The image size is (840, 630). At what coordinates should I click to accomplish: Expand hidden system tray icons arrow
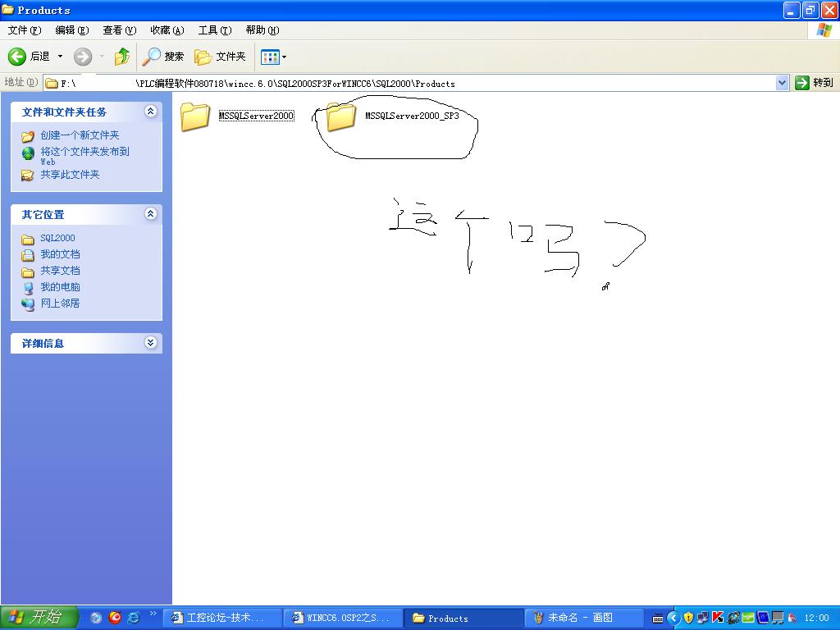[x=674, y=618]
